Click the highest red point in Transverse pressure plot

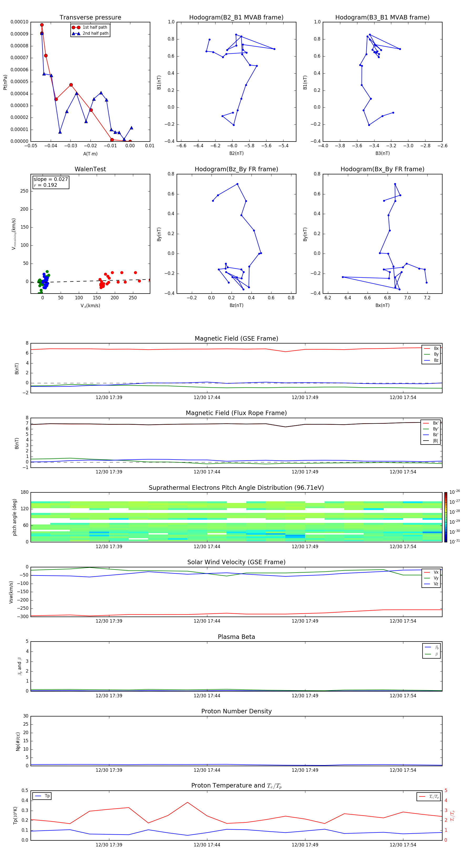pyautogui.click(x=42, y=25)
